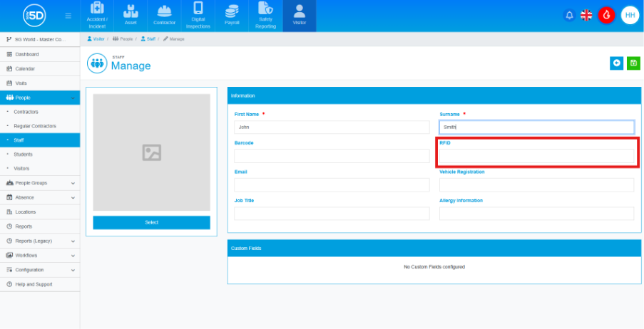644x329 pixels.
Task: Click the Surname input field
Action: [537, 127]
